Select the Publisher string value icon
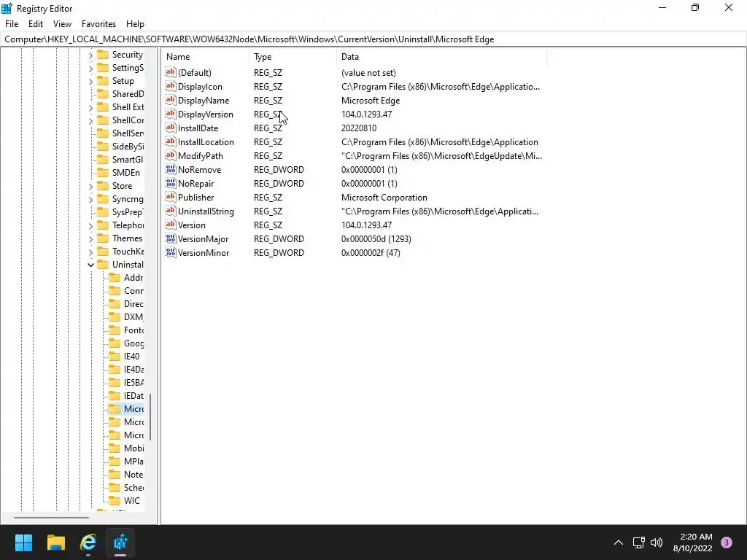Viewport: 747px width, 560px height. pos(171,197)
